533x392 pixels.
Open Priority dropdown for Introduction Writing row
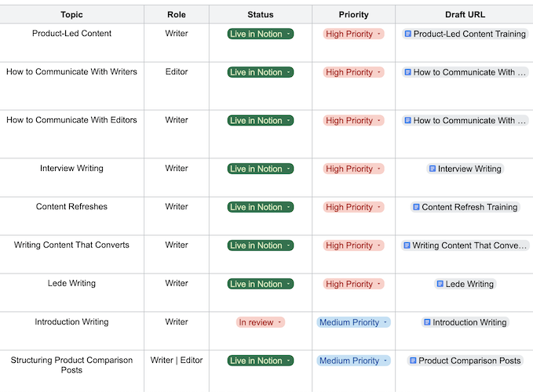pos(385,322)
